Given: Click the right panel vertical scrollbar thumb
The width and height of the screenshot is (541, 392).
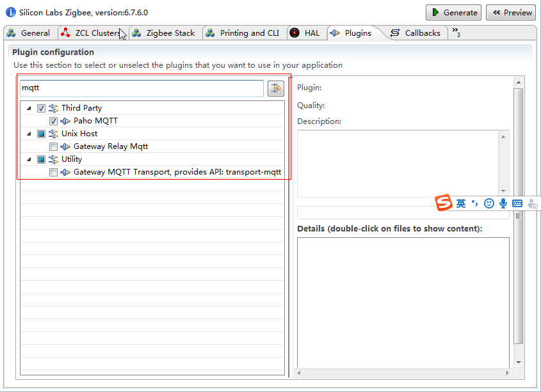Looking at the screenshot, I should point(518,216).
